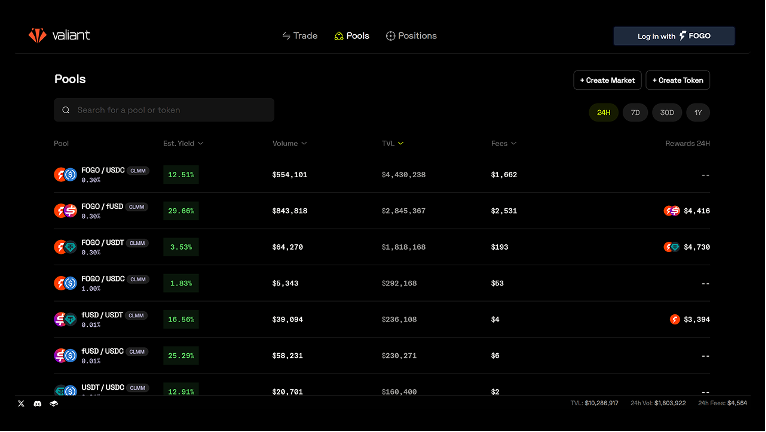Viewport: 766px width, 432px height.
Task: Click the fUSD / USDT pool token icons
Action: click(x=65, y=319)
